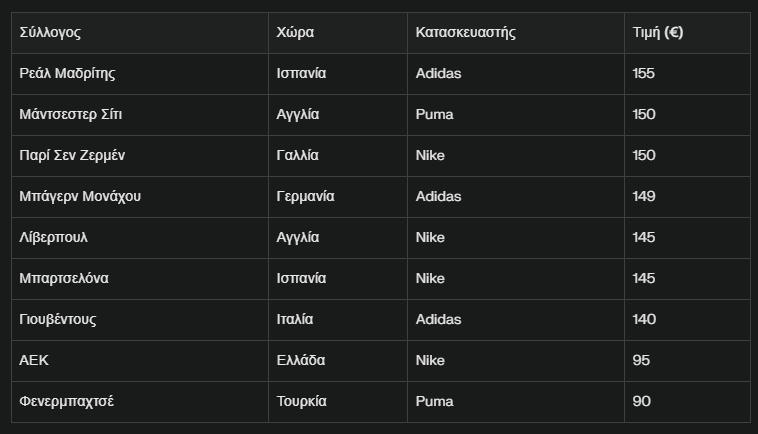Select the ΑΕΚ club cell

click(34, 360)
